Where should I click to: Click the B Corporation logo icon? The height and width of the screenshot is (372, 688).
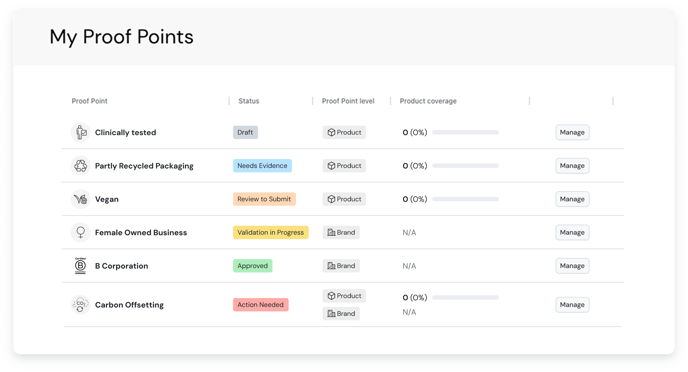(x=80, y=266)
